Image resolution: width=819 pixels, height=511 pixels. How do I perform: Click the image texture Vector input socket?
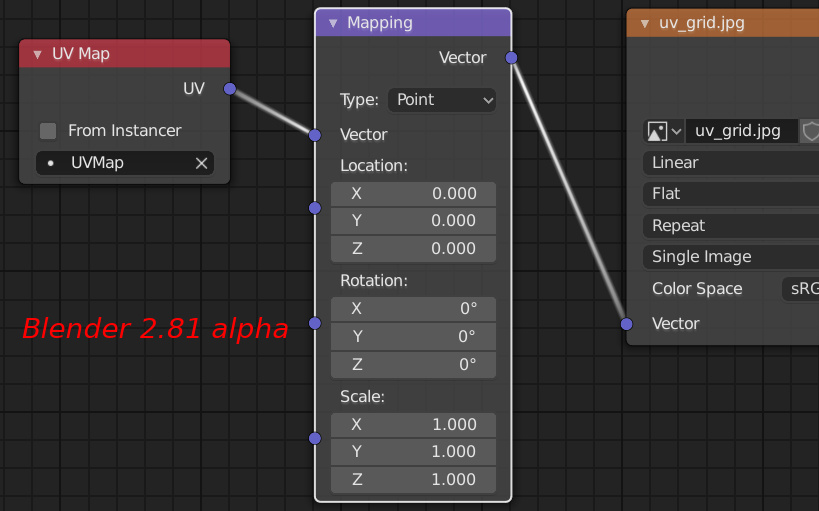pyautogui.click(x=627, y=324)
